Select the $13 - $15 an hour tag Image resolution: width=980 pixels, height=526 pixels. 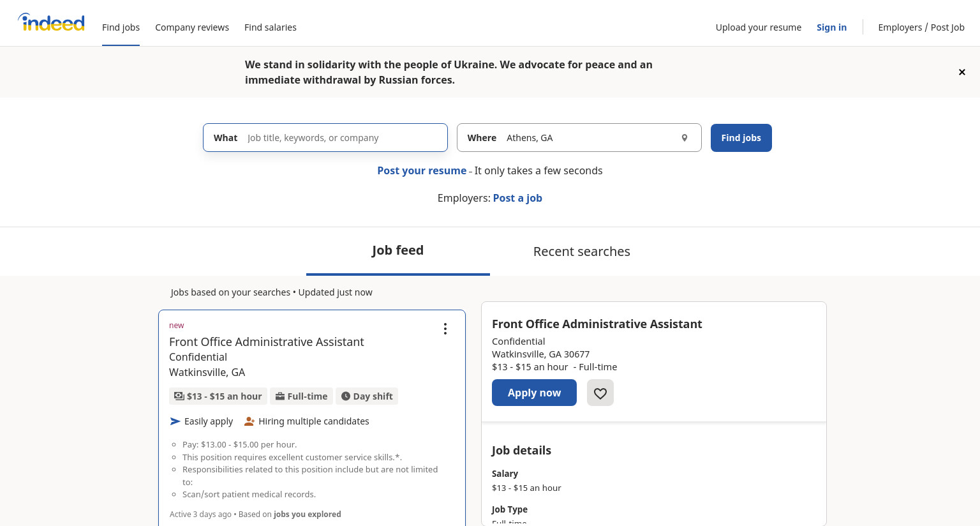click(218, 396)
